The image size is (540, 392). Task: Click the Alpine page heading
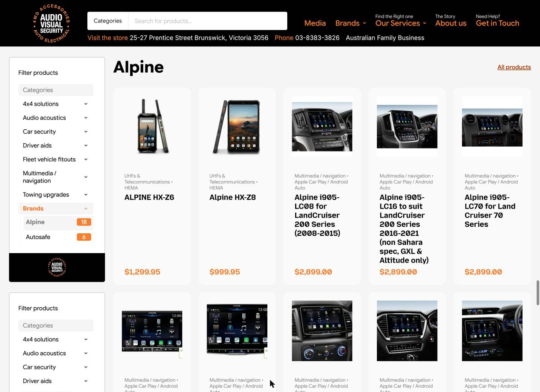pyautogui.click(x=138, y=67)
